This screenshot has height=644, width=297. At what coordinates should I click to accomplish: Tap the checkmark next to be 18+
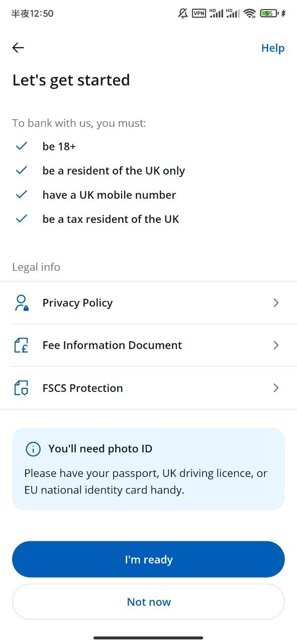pos(21,146)
